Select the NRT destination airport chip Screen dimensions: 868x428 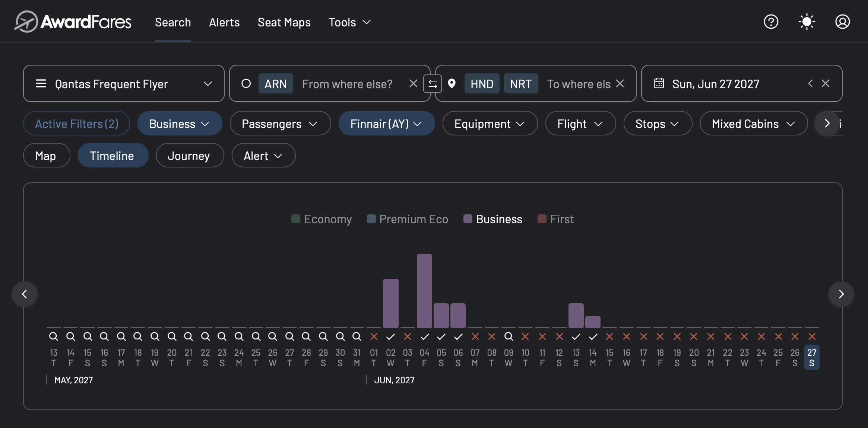coord(521,84)
